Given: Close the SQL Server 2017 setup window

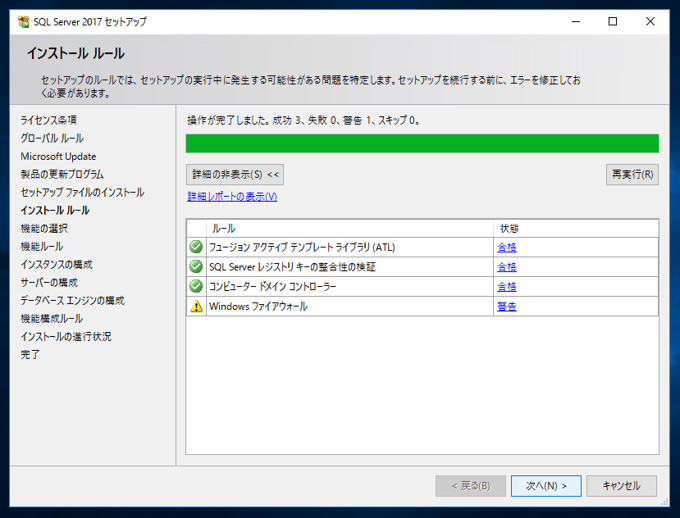Looking at the screenshot, I should click(x=650, y=21).
